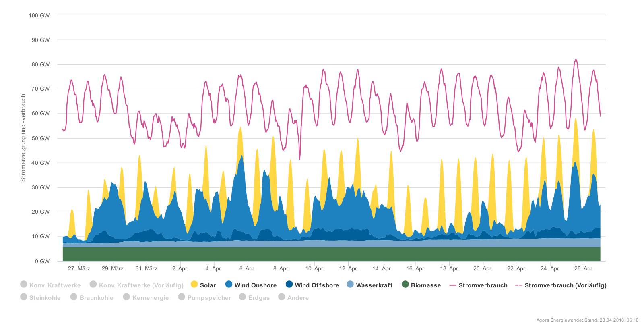Click the grey Braunkohle legend circle
Image resolution: width=644 pixels, height=324 pixels.
pos(74,297)
